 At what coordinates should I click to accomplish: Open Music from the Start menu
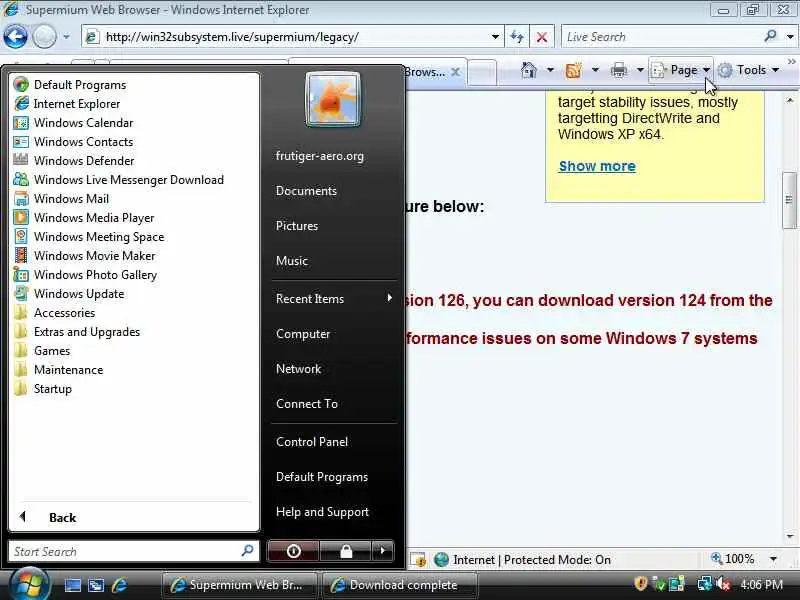292,261
